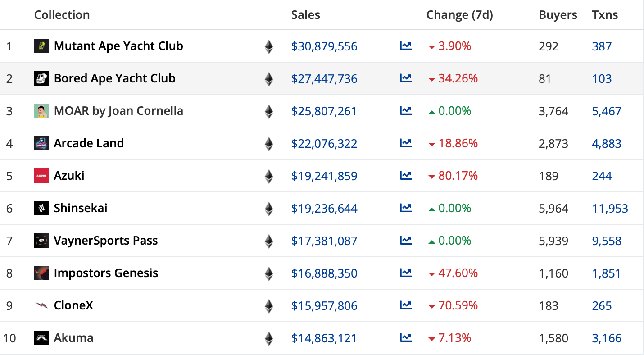This screenshot has height=355, width=644.
Task: Click the 387 transactions link
Action: click(602, 46)
